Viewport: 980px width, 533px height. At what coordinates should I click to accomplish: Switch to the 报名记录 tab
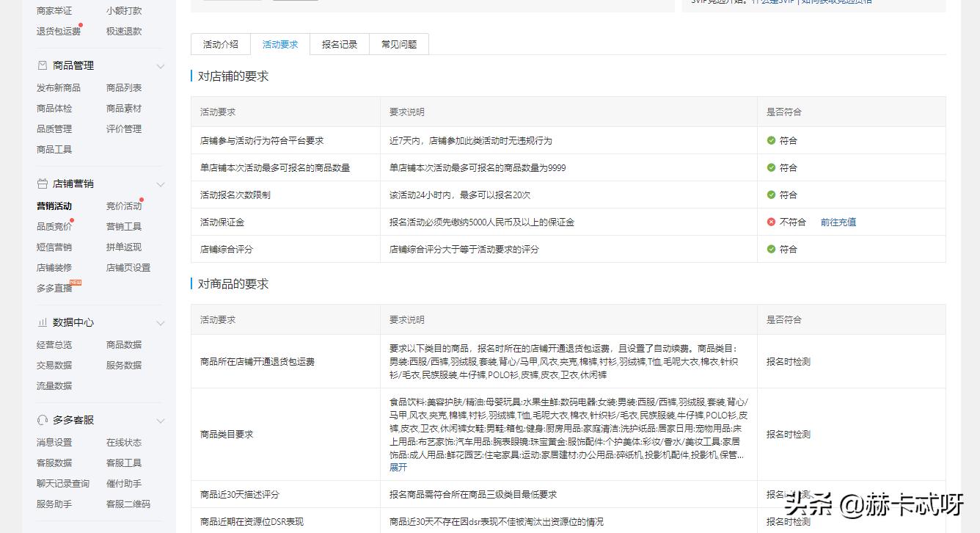tap(339, 44)
